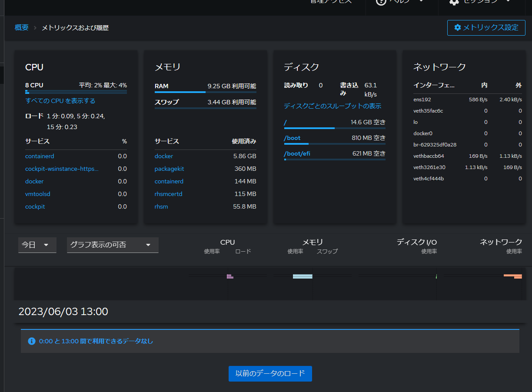The height and width of the screenshot is (392, 532).
Task: Open メトリックス設定
Action: point(486,27)
